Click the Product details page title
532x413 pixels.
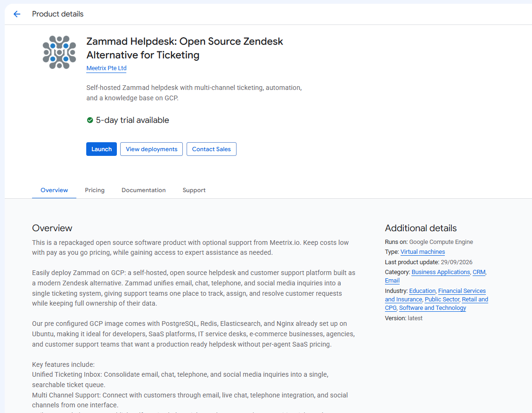[x=57, y=14]
